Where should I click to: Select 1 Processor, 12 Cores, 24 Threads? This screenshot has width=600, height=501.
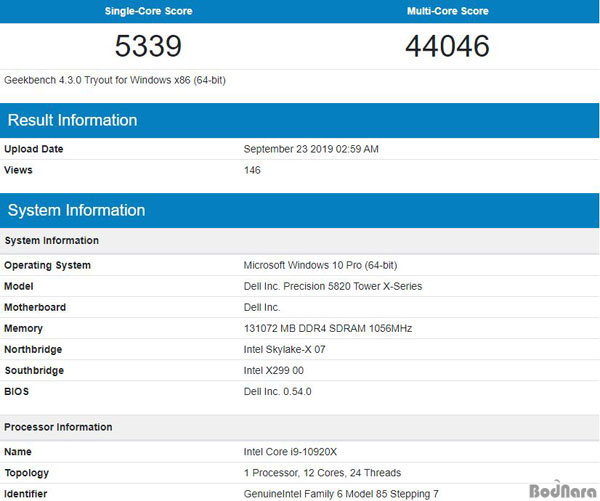click(323, 473)
